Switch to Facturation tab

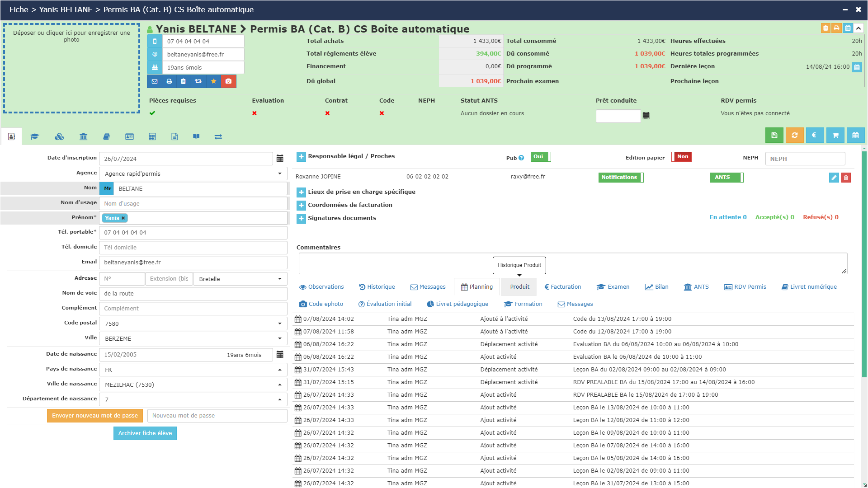tap(563, 287)
